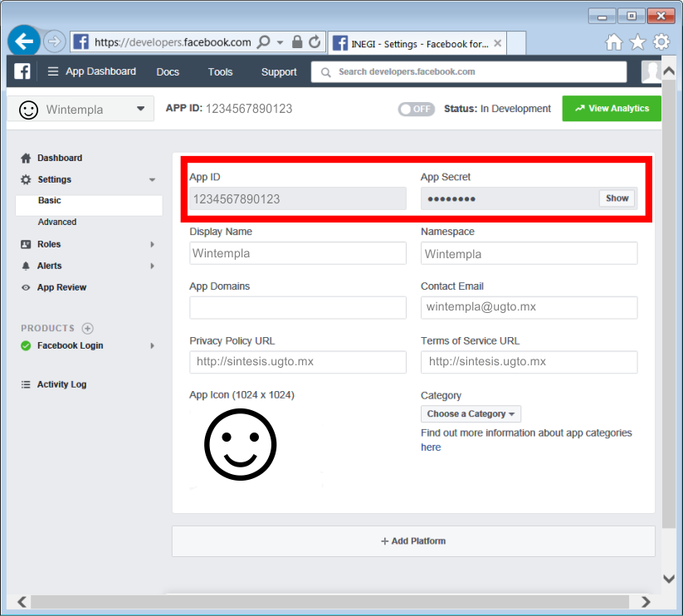
Task: Click the App ID field in settings form
Action: (298, 198)
